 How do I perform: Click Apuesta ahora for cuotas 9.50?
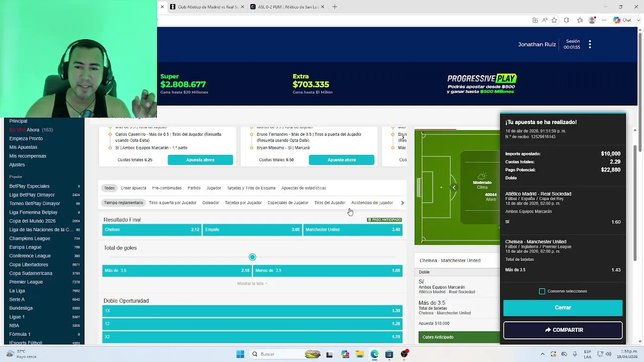[x=341, y=160]
